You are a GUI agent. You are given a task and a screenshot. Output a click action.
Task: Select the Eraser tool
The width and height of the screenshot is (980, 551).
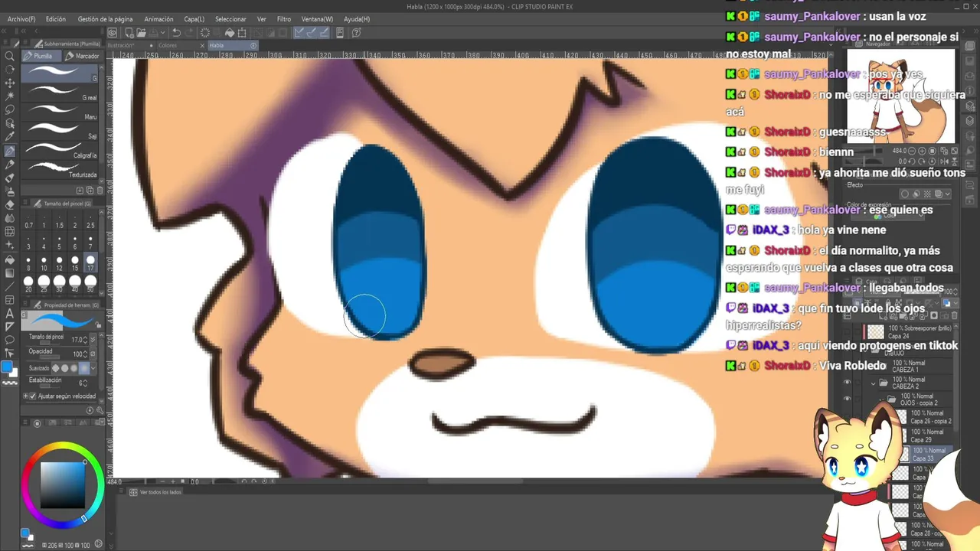click(10, 205)
